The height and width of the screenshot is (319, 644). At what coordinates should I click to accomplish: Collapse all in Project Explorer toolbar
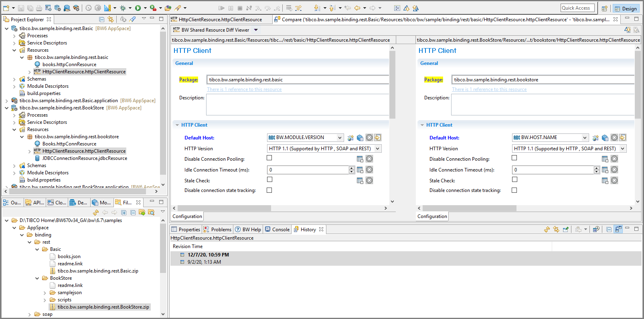click(x=102, y=19)
